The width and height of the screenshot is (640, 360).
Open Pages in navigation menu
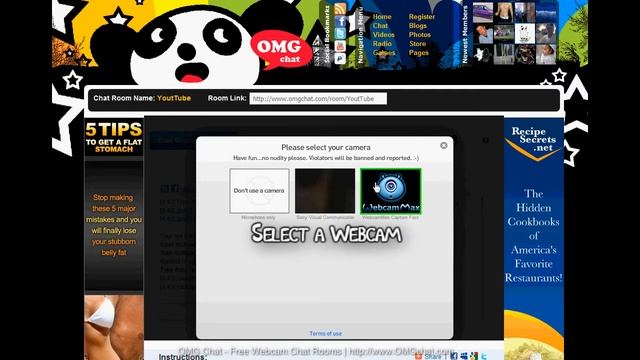[419, 53]
